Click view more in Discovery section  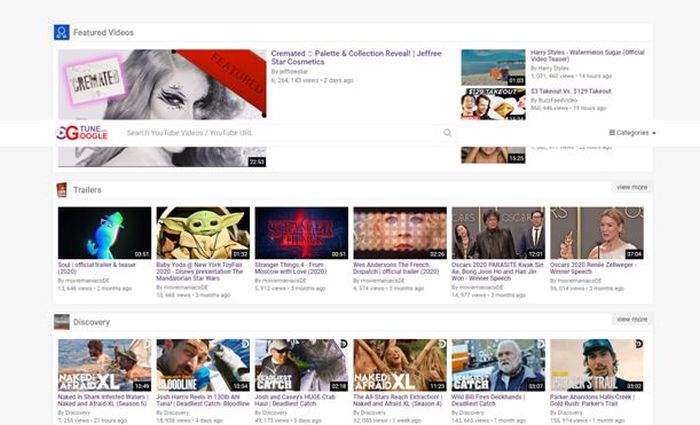(631, 319)
